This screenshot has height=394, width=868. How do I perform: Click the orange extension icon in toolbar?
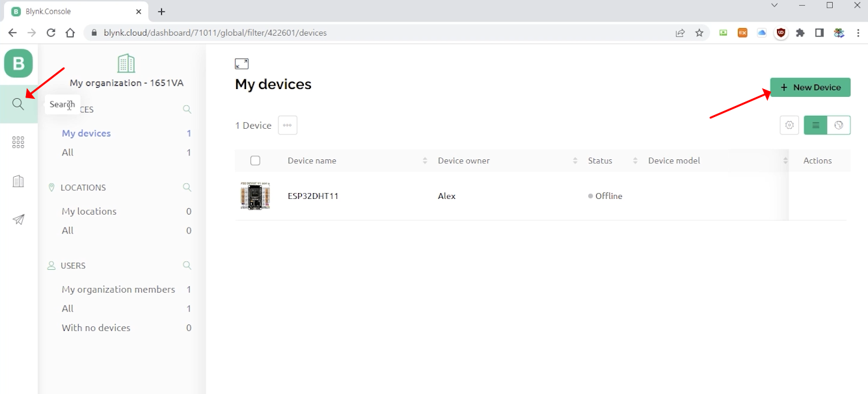742,33
